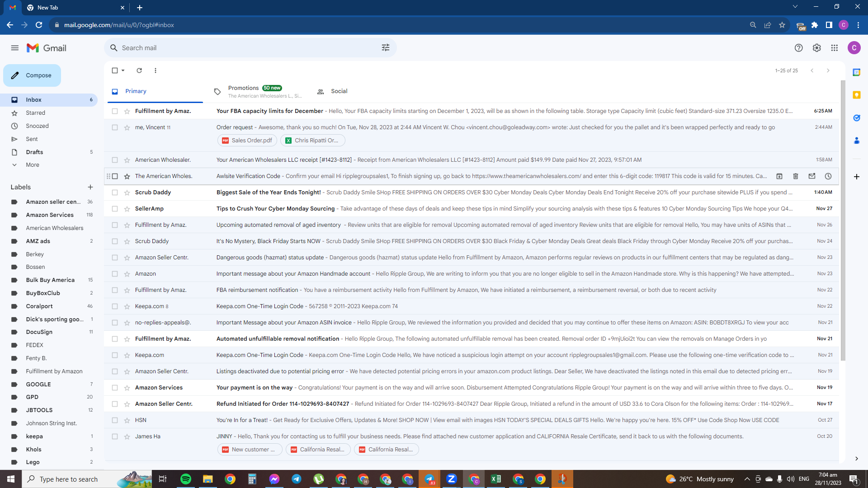This screenshot has width=868, height=488.
Task: Click the inbox vertical scrollbar
Action: click(843, 221)
